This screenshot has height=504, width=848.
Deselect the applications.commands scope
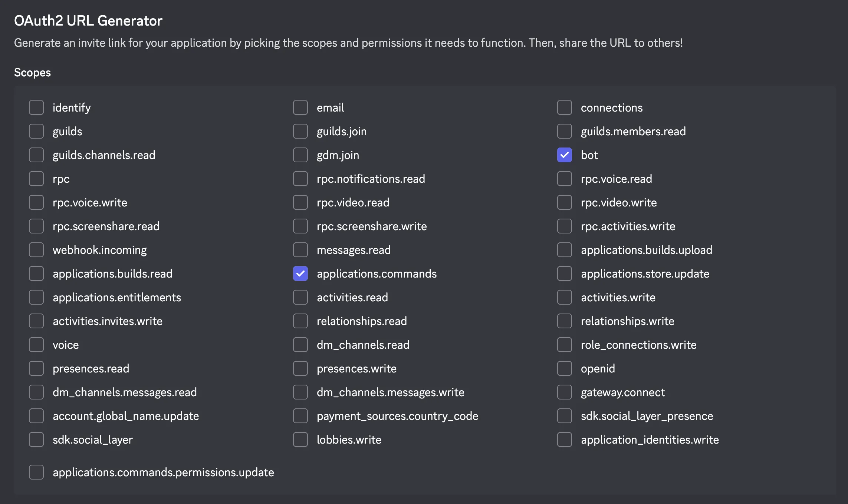(300, 273)
